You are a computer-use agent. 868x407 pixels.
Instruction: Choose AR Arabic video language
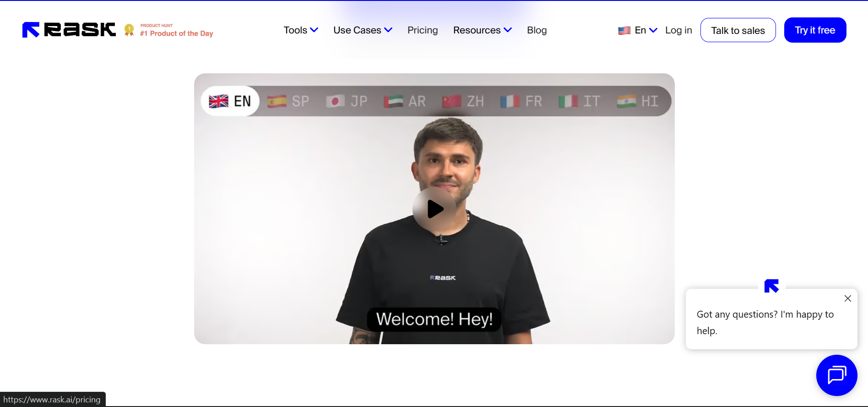click(405, 101)
